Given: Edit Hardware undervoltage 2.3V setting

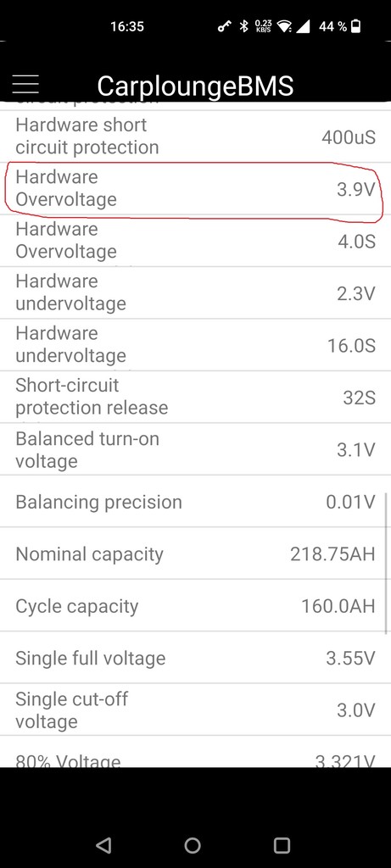Looking at the screenshot, I should [195, 292].
